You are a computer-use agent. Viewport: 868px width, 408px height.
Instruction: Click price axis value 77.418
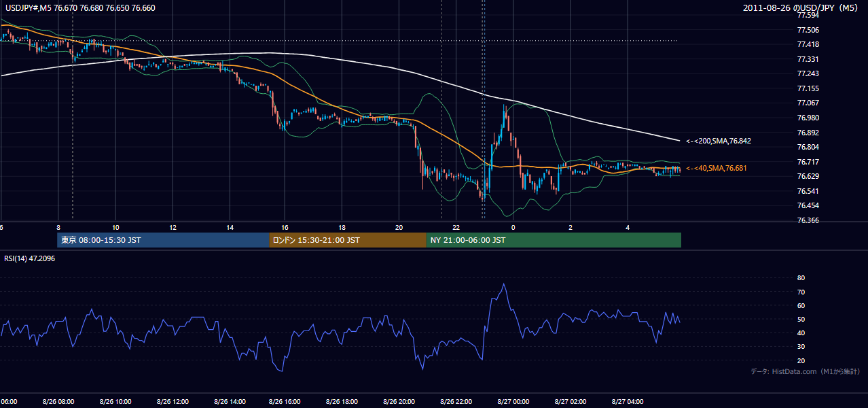click(x=808, y=44)
